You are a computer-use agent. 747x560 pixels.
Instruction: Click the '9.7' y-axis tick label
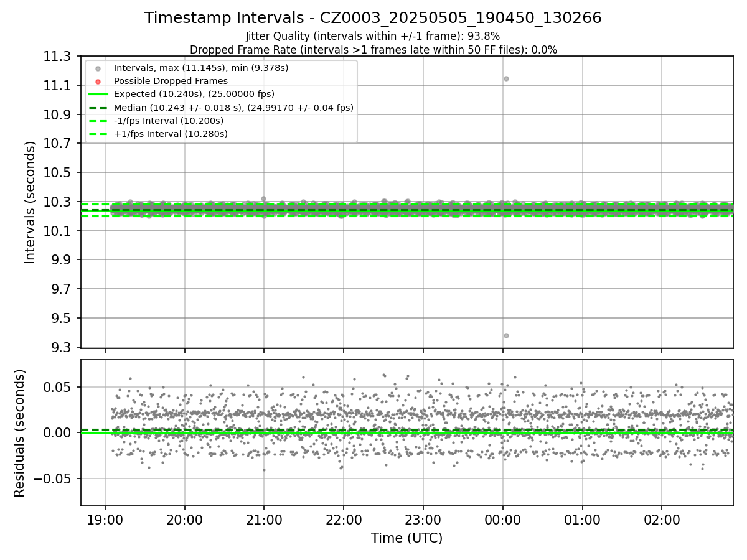tap(61, 289)
